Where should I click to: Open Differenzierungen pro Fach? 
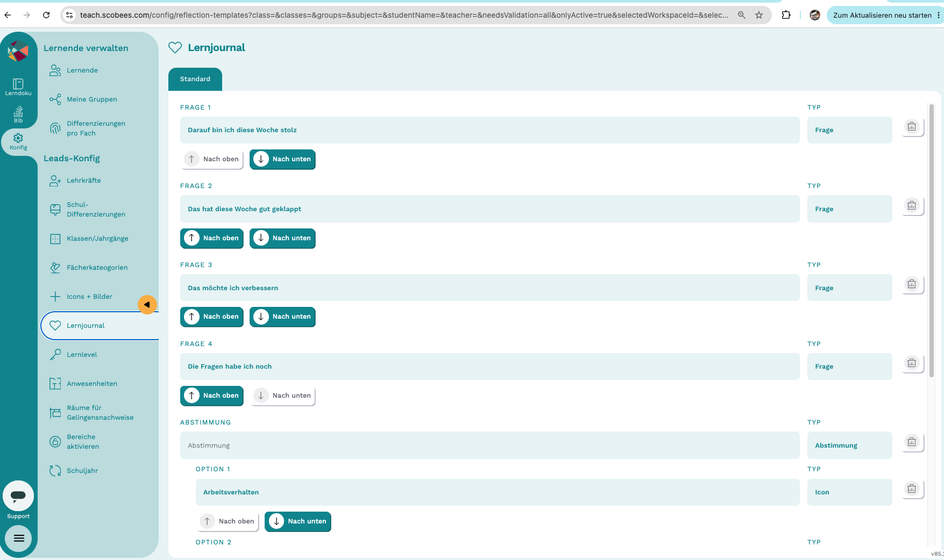tap(96, 128)
